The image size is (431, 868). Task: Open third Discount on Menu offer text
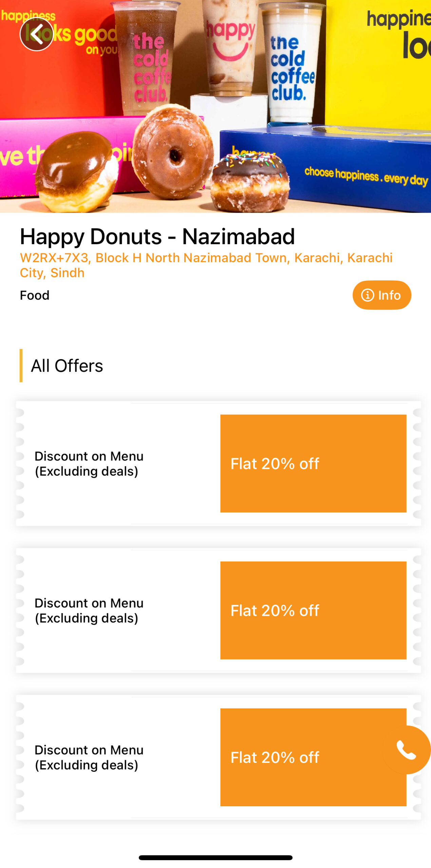pos(89,757)
